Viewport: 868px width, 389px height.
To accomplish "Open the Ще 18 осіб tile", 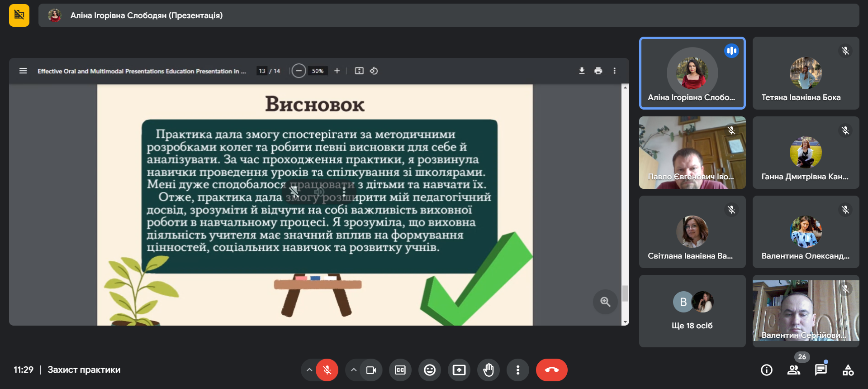I will coord(692,311).
